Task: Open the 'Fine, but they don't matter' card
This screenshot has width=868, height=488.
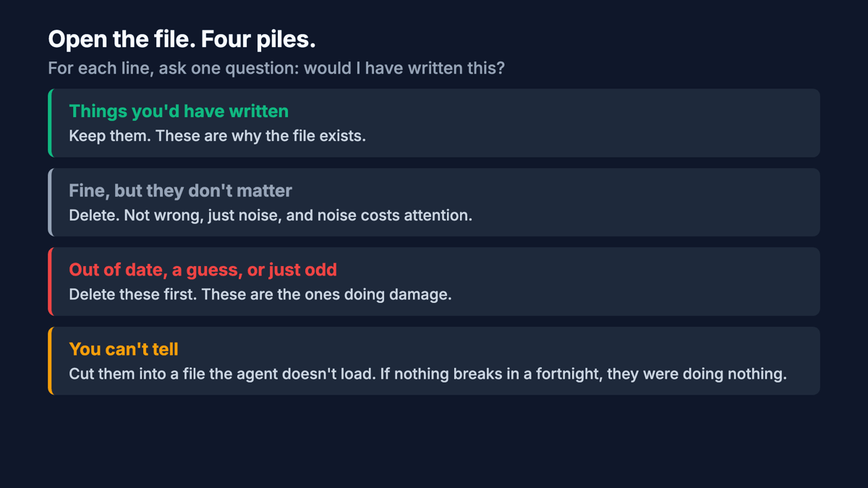Action: coord(434,202)
